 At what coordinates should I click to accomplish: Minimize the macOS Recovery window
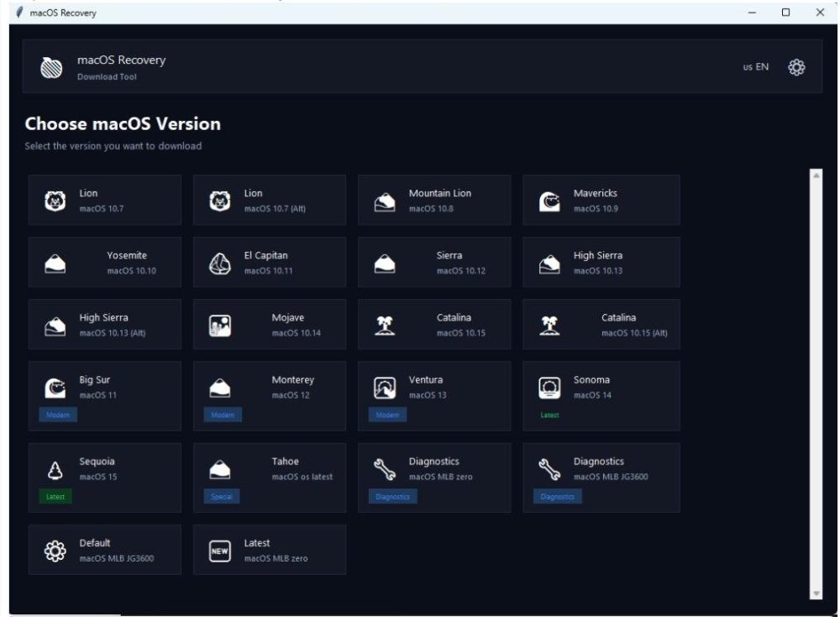pos(752,13)
